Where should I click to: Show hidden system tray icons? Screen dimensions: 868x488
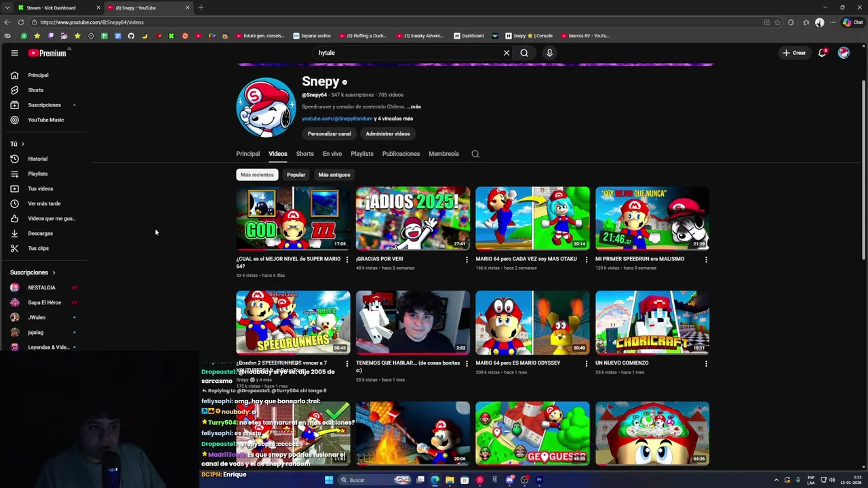pos(776,480)
